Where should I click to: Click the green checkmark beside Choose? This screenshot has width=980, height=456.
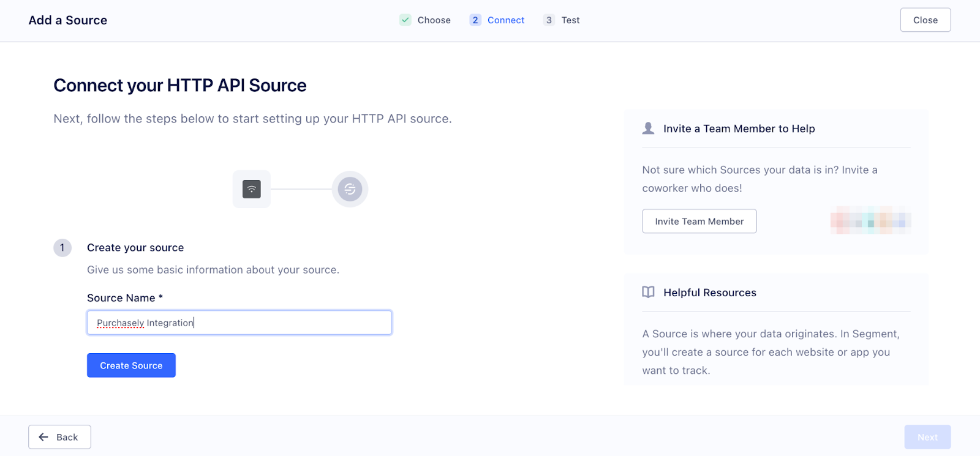[x=405, y=20]
